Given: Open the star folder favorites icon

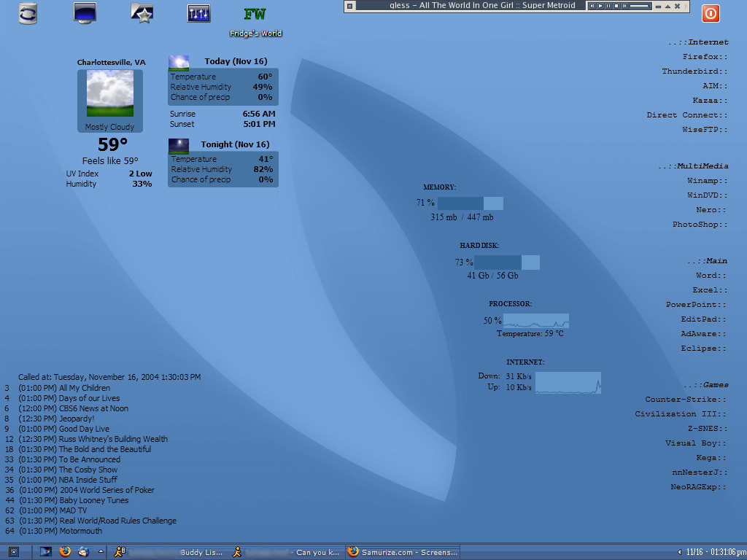Looking at the screenshot, I should [x=142, y=13].
